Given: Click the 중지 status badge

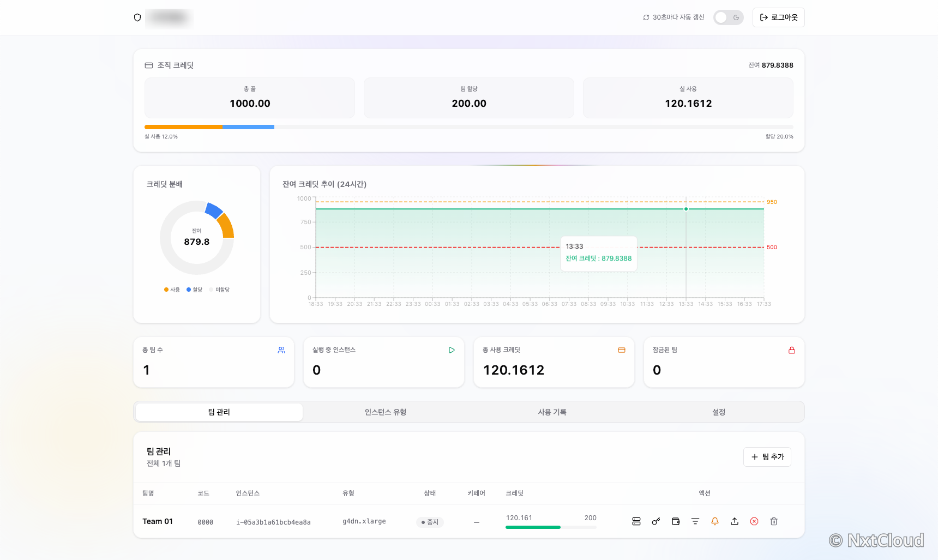Looking at the screenshot, I should point(430,522).
